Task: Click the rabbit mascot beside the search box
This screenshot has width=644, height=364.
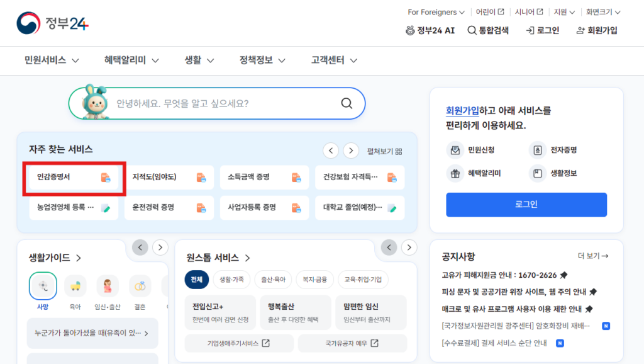Action: 95,103
